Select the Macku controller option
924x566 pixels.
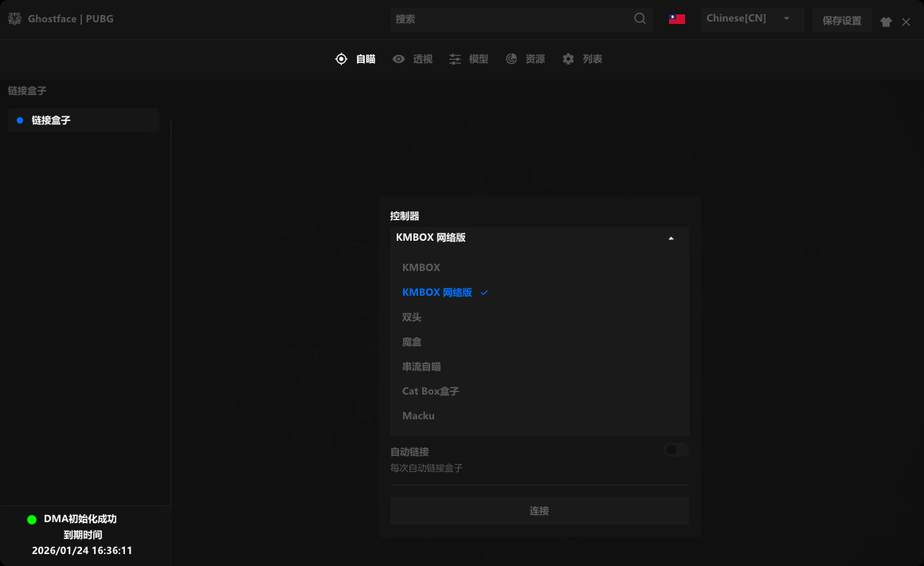(419, 416)
